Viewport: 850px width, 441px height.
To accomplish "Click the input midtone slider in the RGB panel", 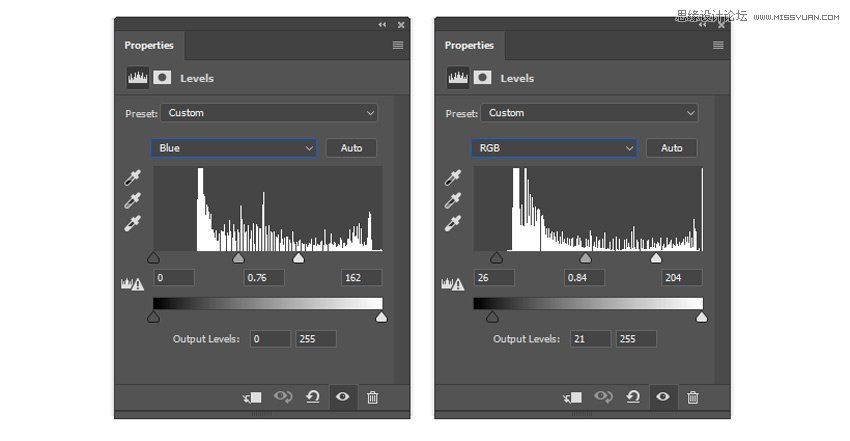I will tap(585, 258).
